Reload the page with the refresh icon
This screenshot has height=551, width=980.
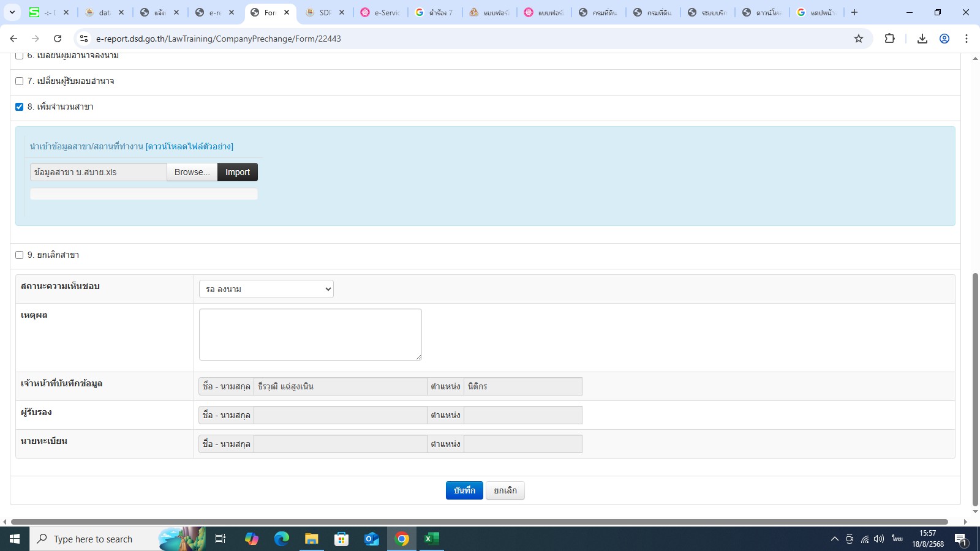[58, 39]
